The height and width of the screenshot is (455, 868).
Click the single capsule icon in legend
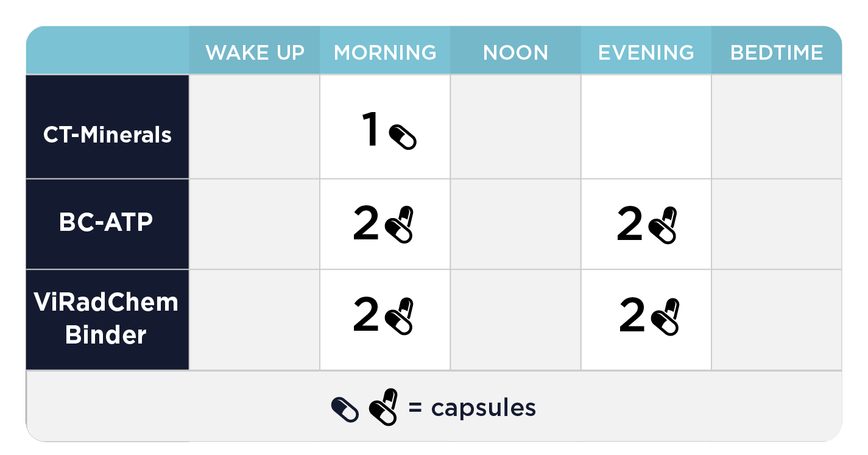coord(345,410)
